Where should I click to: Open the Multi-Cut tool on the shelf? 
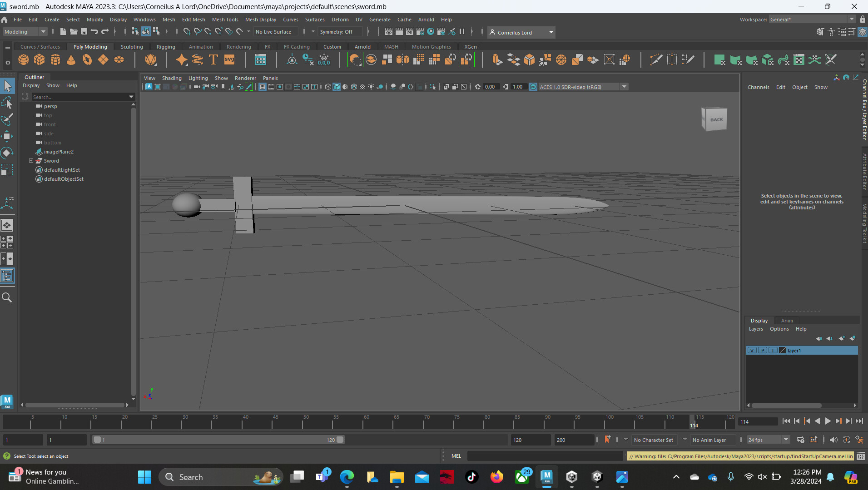(656, 59)
